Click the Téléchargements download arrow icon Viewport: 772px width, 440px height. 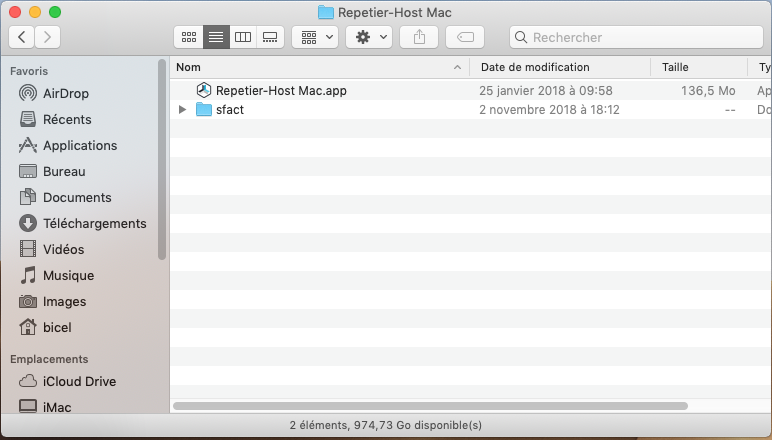click(28, 223)
